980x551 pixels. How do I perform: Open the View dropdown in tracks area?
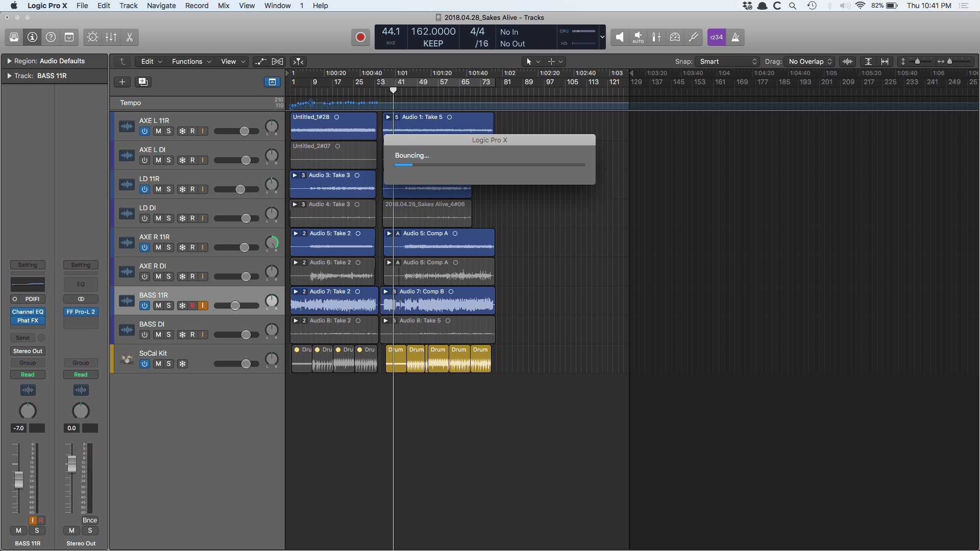tap(233, 62)
